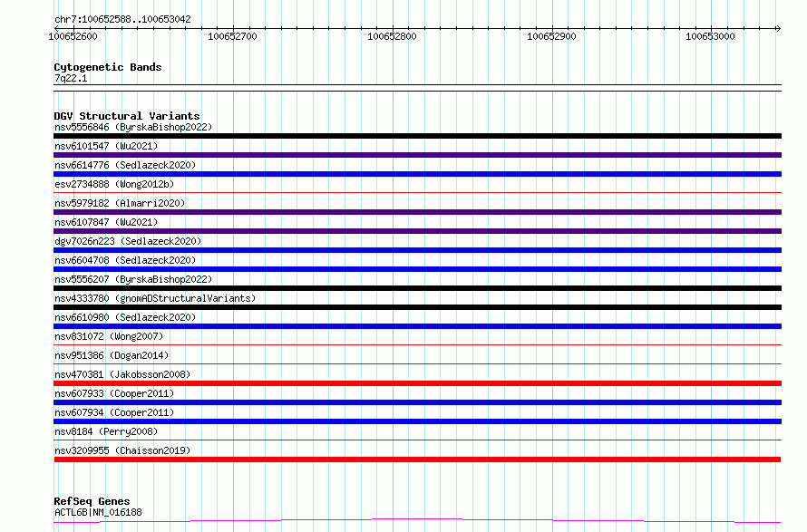Select variant nsv5556846 (ByrskaBishop2022) label
The image size is (807, 532).
click(133, 127)
